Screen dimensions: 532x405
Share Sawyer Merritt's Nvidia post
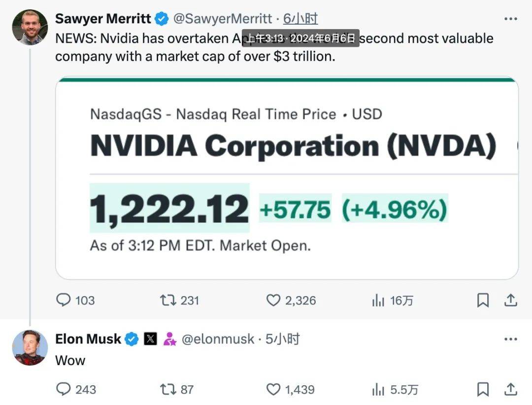click(x=511, y=300)
